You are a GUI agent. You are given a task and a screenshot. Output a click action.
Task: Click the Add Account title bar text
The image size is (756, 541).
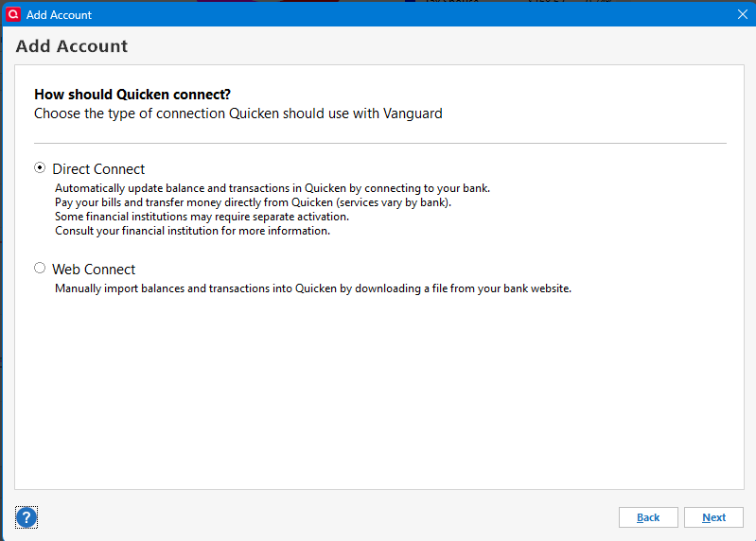[59, 15]
